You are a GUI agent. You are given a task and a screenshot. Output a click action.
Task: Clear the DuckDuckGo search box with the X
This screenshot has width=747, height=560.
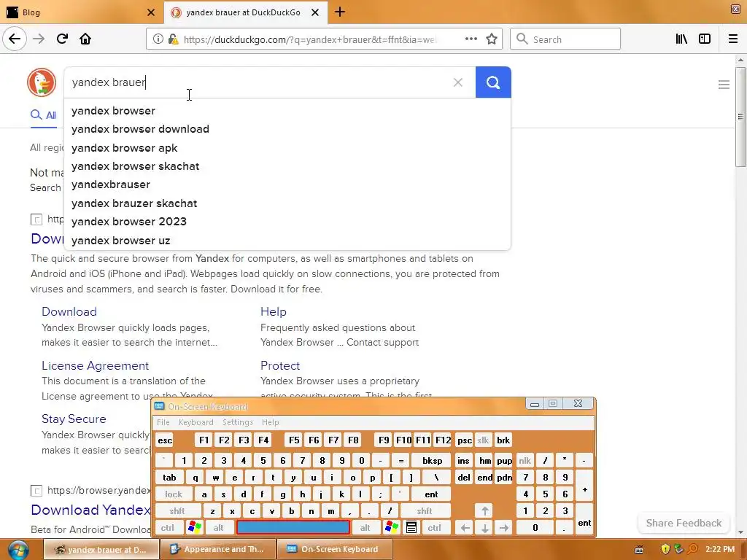pos(458,82)
